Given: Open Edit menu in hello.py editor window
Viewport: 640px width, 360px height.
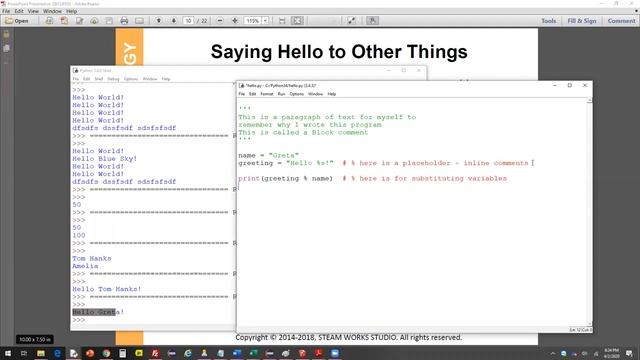Looking at the screenshot, I should click(x=253, y=94).
